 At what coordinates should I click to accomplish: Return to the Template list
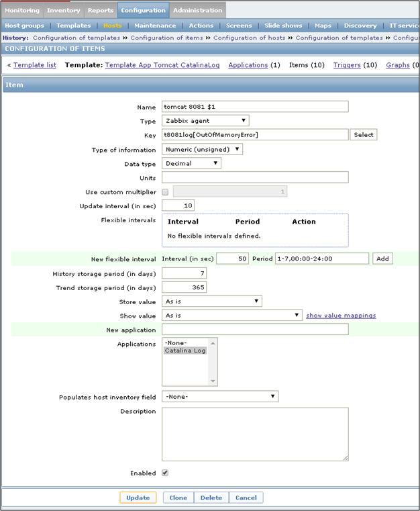coord(35,65)
